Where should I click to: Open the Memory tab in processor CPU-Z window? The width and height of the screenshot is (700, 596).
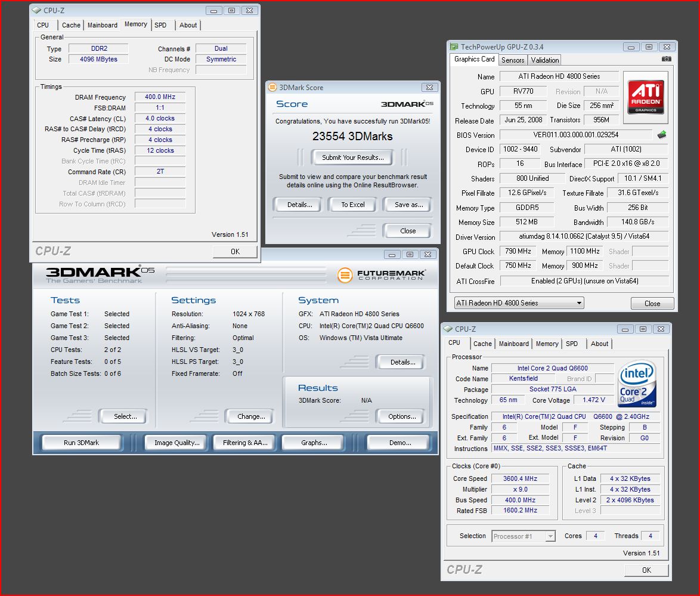click(547, 344)
